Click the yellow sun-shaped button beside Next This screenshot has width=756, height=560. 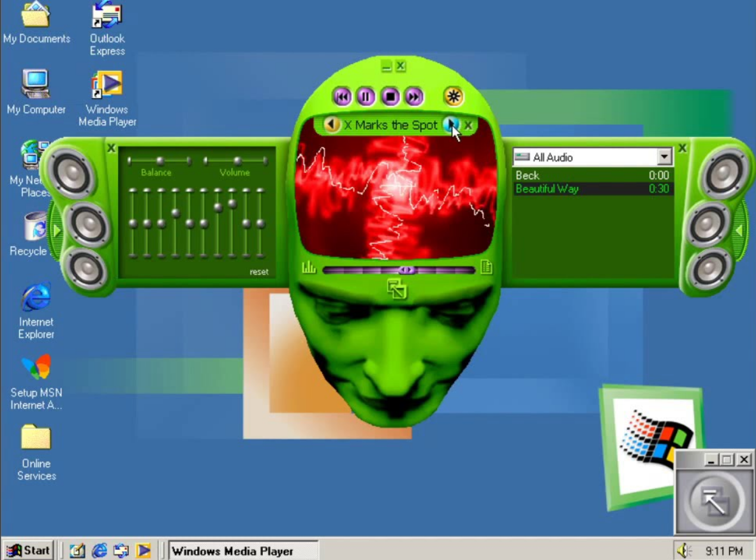pyautogui.click(x=453, y=96)
